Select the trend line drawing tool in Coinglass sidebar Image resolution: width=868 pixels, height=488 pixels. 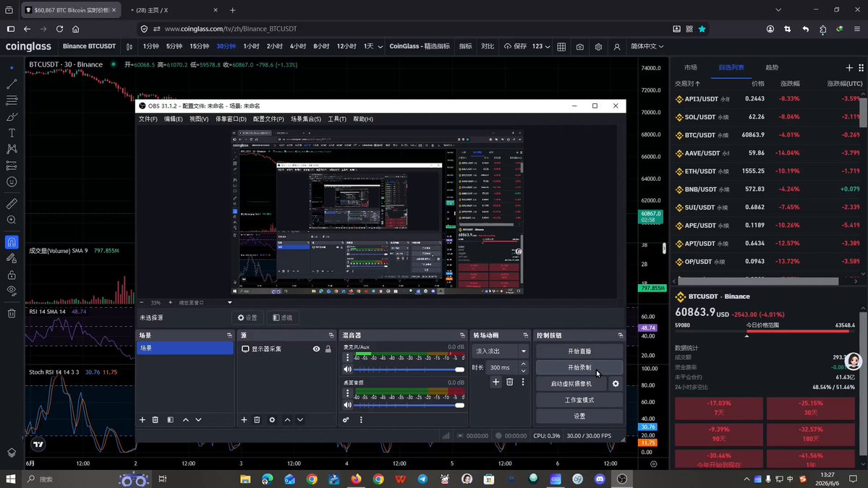tap(12, 84)
